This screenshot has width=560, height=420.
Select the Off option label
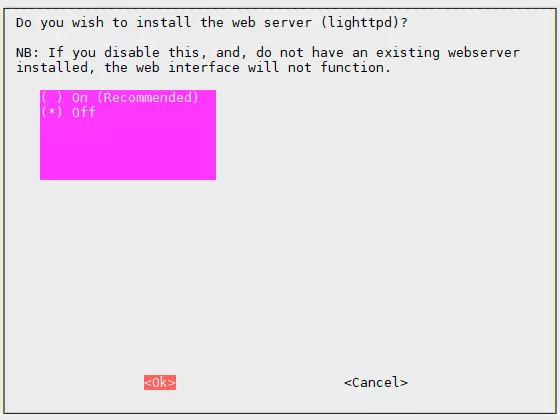tap(84, 112)
